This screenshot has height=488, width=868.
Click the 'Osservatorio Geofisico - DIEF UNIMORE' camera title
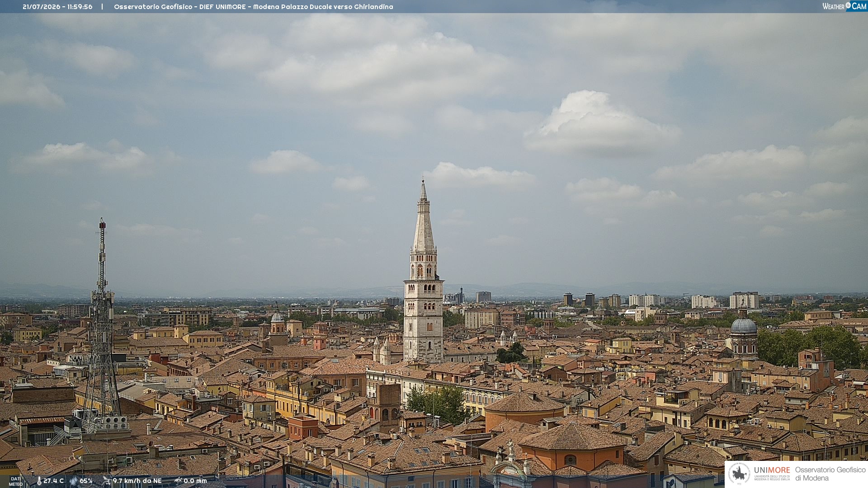pyautogui.click(x=180, y=7)
